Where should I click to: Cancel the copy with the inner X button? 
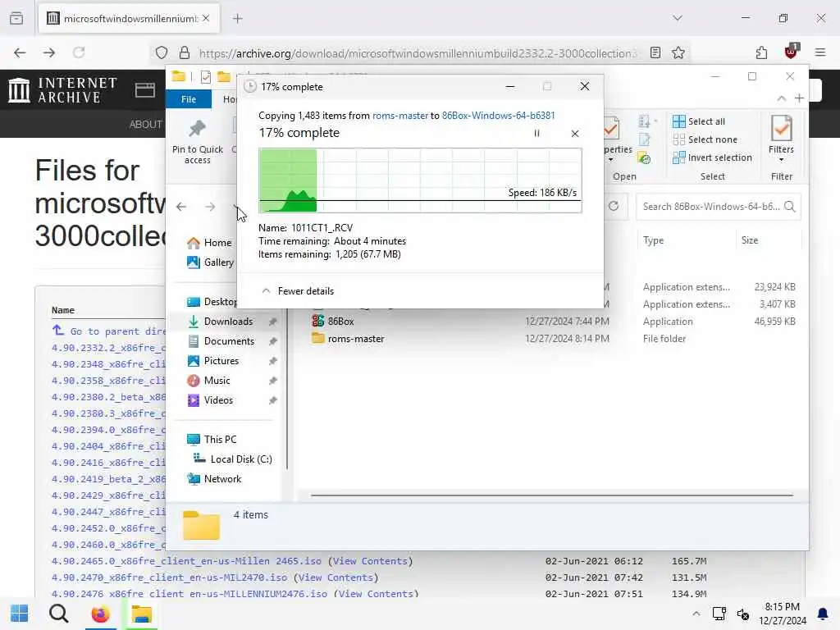coord(575,134)
